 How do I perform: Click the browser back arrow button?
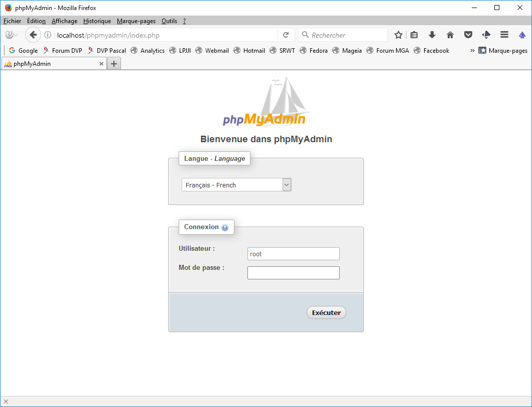click(x=33, y=35)
